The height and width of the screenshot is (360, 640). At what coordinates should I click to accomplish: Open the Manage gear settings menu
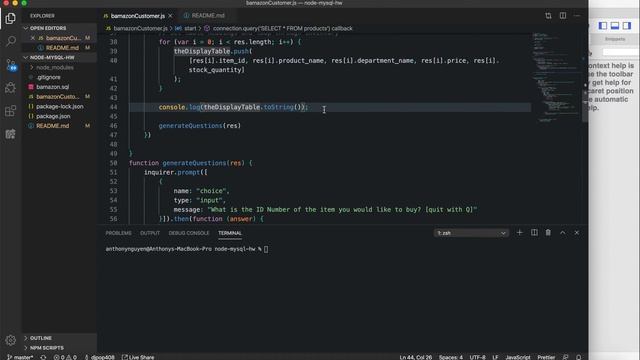[11, 340]
